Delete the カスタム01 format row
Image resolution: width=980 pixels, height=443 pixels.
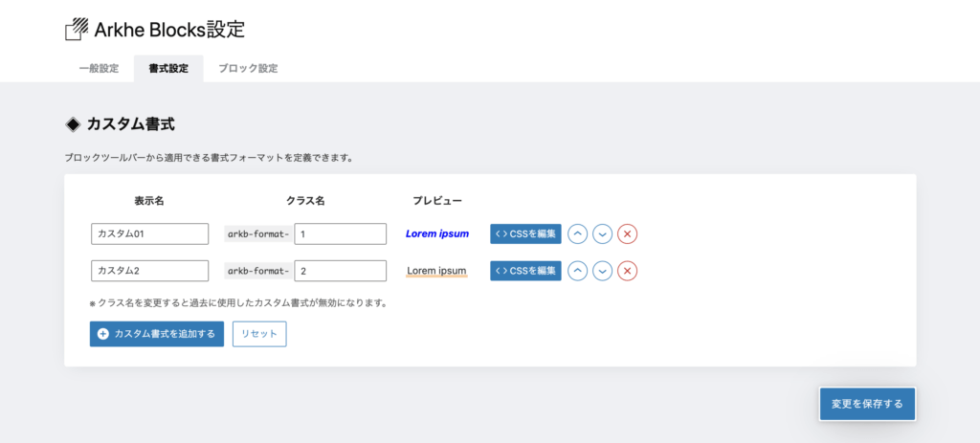point(628,234)
